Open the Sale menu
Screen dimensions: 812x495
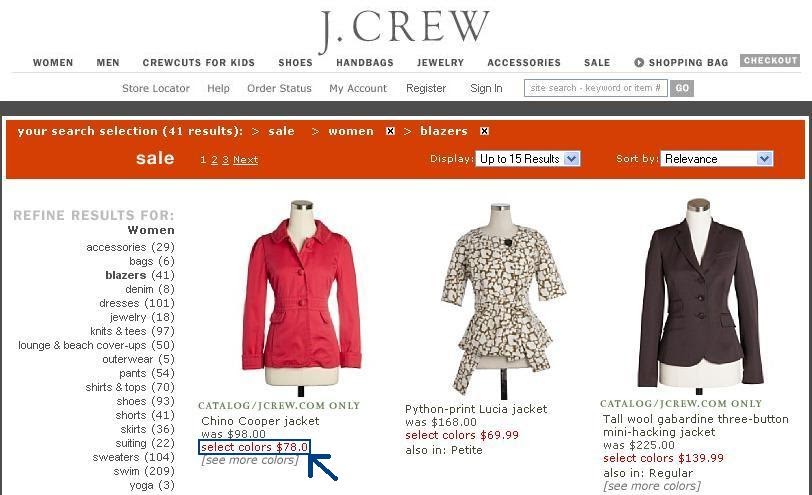pyautogui.click(x=597, y=63)
